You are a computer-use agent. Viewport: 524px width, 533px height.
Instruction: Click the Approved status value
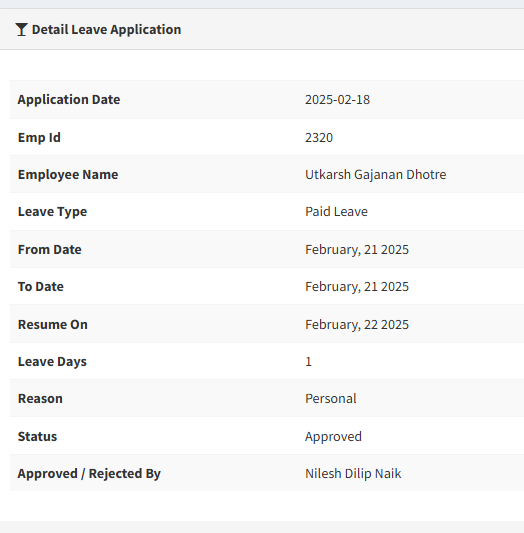click(333, 436)
